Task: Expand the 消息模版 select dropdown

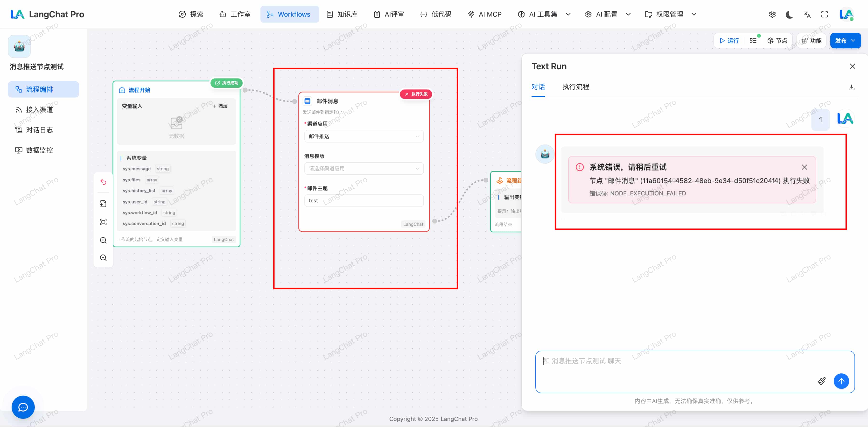Action: pos(364,168)
